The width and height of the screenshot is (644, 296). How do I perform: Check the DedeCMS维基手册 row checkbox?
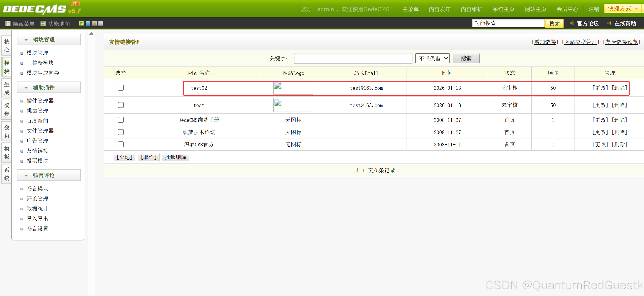coord(121,120)
